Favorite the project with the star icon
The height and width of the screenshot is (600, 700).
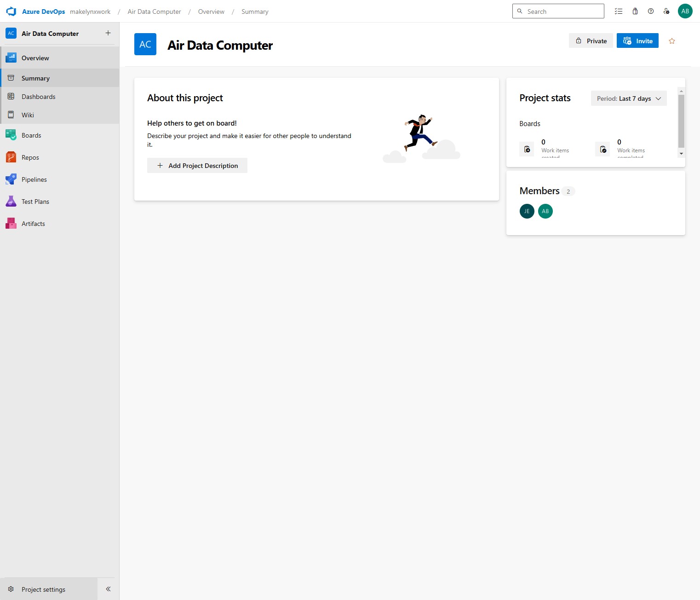tap(672, 41)
